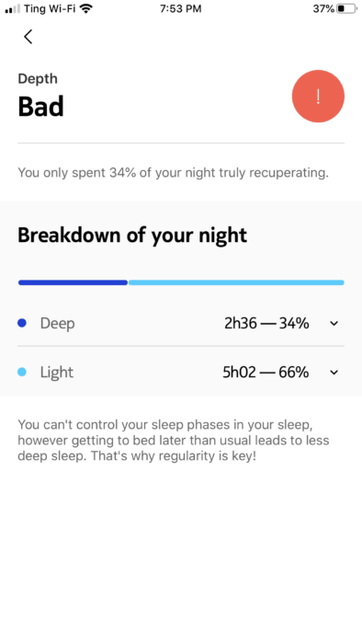
Task: Tap the 7:53 PM clock in status bar
Action: point(181,8)
